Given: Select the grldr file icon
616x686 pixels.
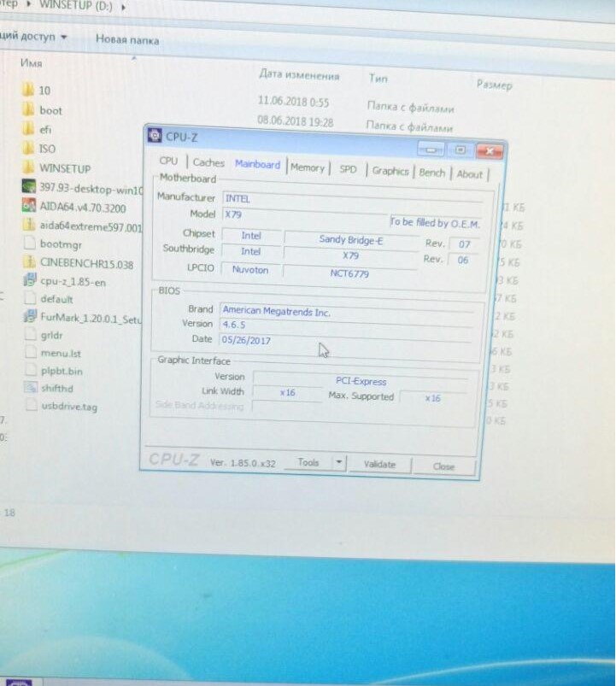Looking at the screenshot, I should tap(30, 334).
